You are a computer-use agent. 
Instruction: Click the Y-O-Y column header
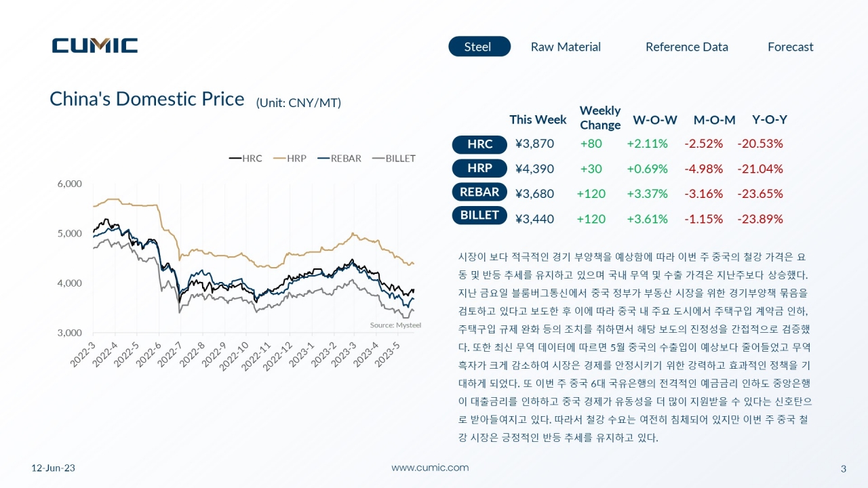click(770, 120)
